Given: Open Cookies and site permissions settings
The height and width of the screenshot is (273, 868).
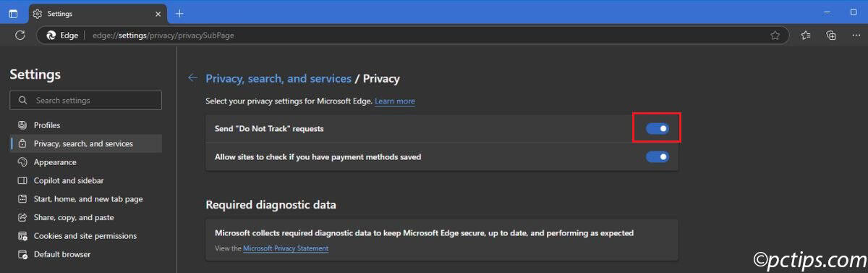Looking at the screenshot, I should 85,235.
